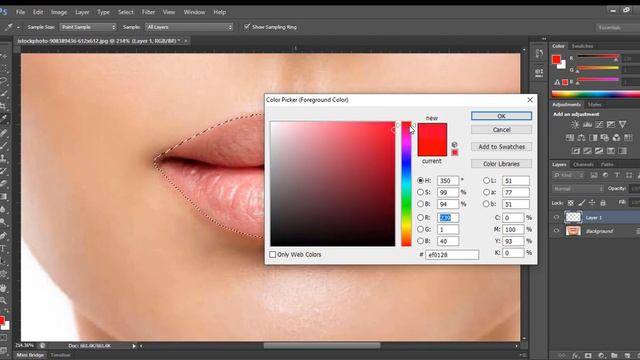640x360 pixels.
Task: Open the Mini Bridge tab
Action: point(30,355)
